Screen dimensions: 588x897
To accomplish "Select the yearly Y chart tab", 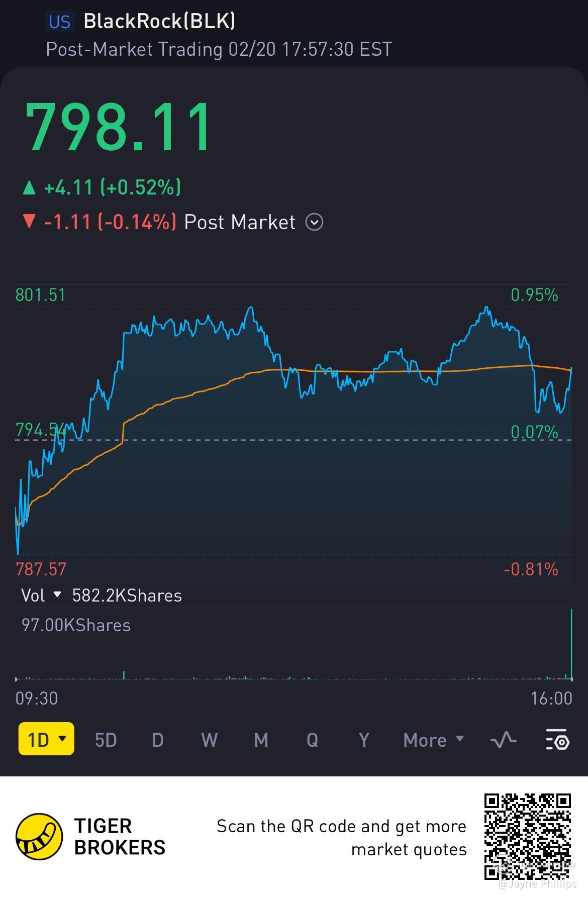I will [364, 740].
